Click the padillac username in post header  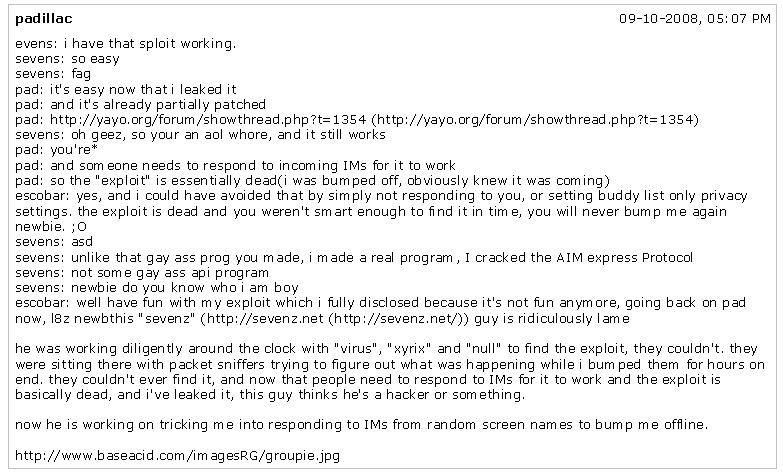[x=44, y=19]
